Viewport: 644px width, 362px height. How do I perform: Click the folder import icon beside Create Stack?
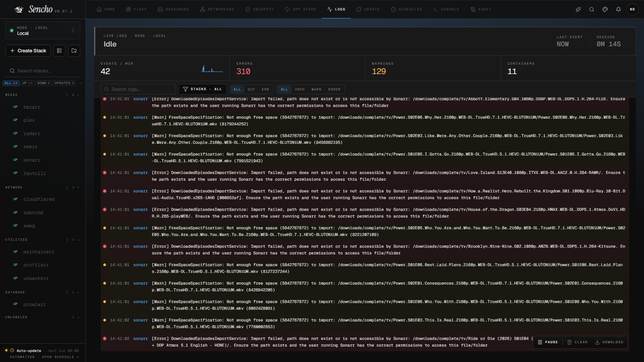click(x=74, y=51)
